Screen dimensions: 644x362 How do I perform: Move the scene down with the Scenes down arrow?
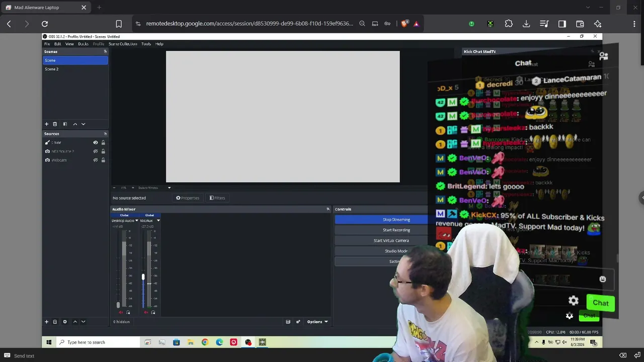coord(84,124)
